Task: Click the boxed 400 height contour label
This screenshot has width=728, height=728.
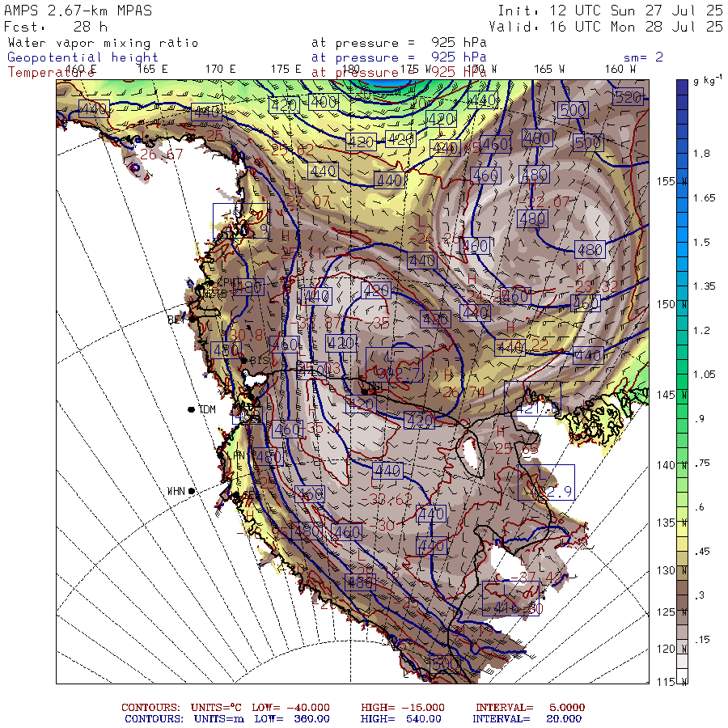Action: point(324,102)
